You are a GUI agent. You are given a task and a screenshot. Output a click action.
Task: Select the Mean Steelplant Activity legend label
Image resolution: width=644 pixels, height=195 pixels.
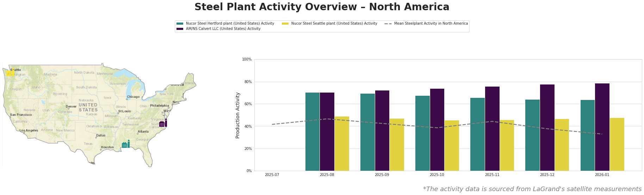tap(431, 24)
